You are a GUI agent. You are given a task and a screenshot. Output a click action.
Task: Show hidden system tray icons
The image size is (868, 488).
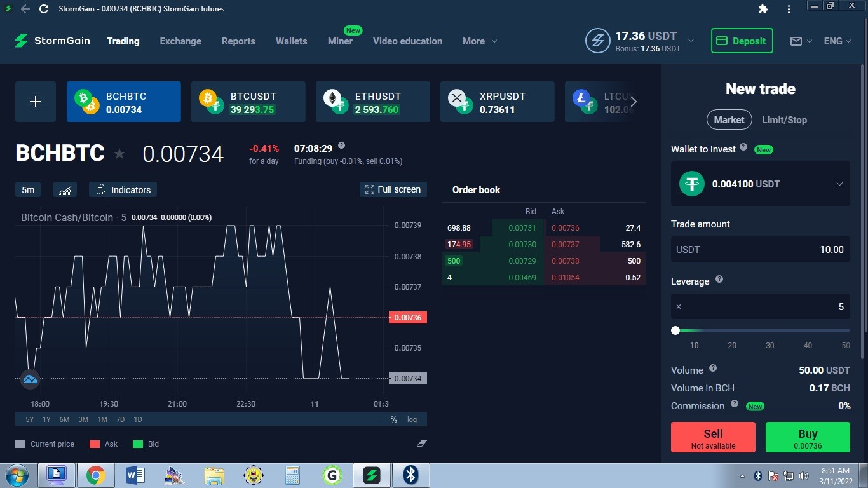point(743,475)
